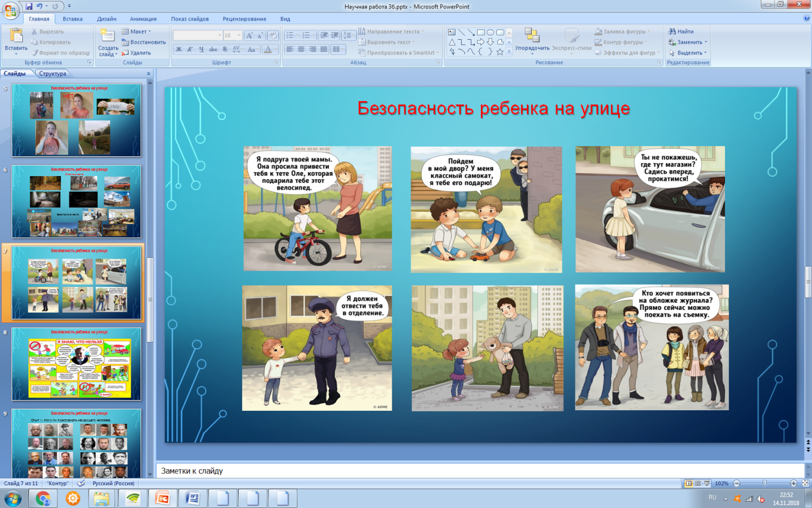Open the columns dropdown
This screenshot has width=812, height=508.
338,49
